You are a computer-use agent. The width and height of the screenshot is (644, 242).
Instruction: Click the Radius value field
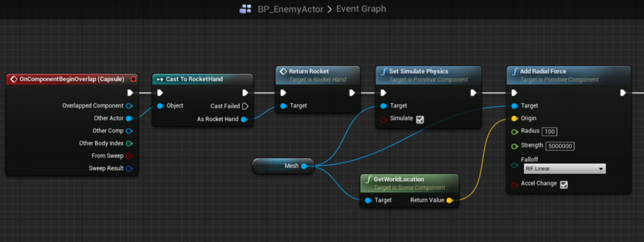[550, 132]
